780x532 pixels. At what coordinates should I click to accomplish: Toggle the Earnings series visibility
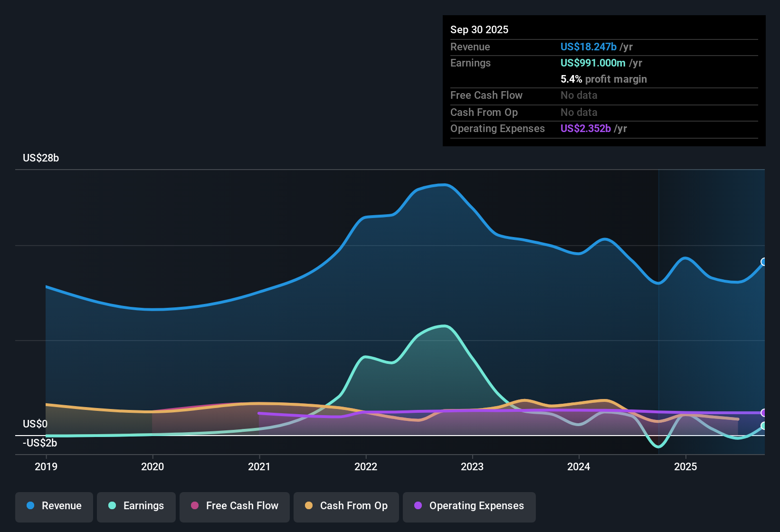point(136,506)
